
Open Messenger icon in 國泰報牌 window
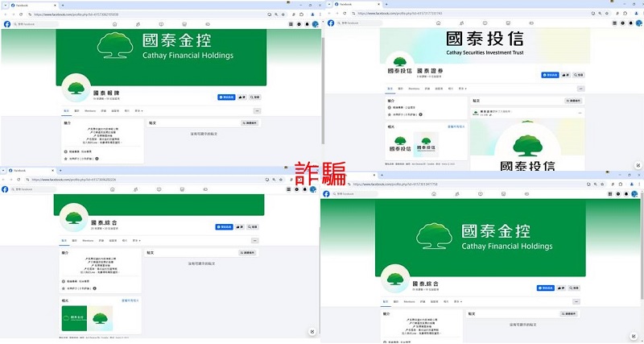click(299, 24)
